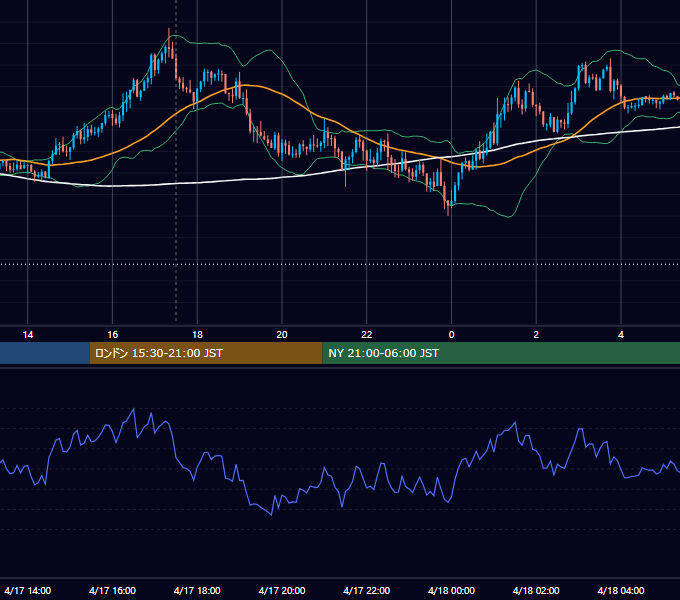Click the 4/18 02:00 time label

click(536, 590)
